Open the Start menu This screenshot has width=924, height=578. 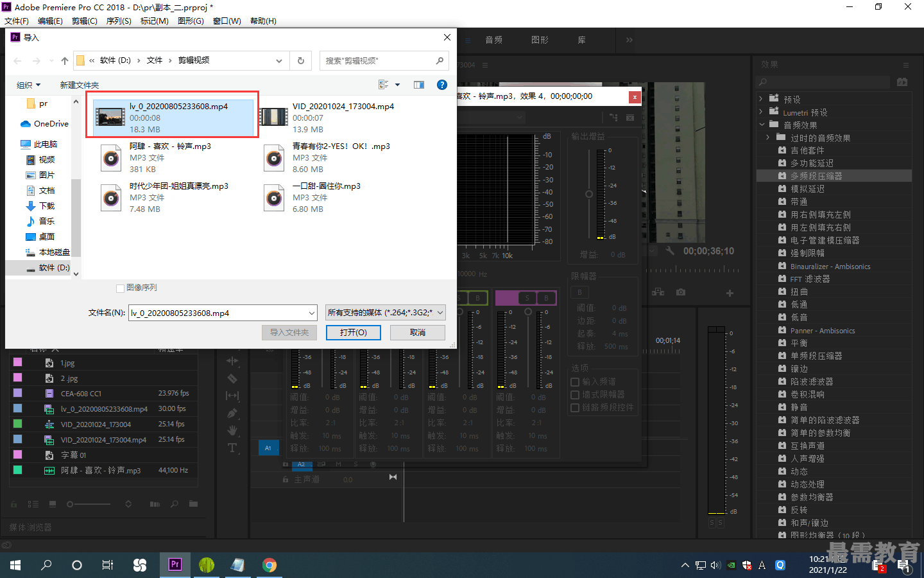point(15,565)
